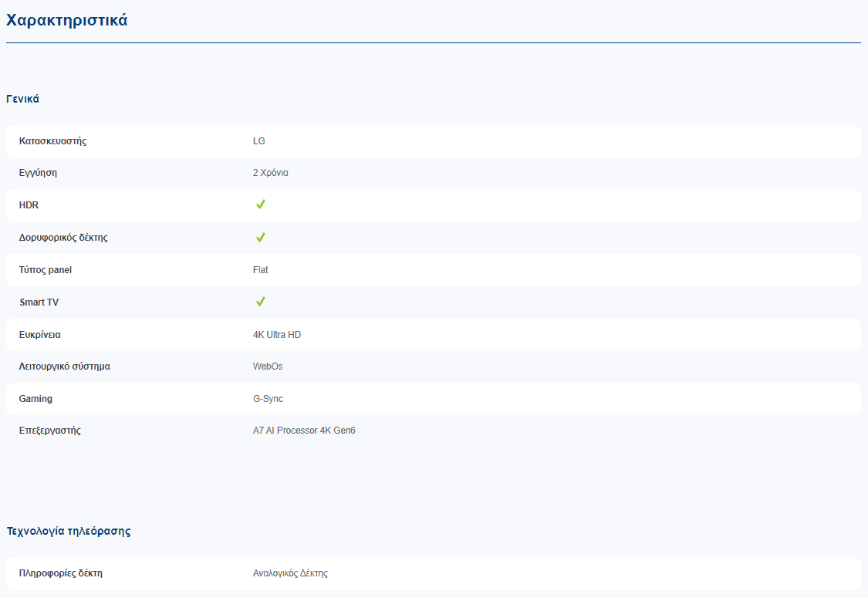The width and height of the screenshot is (868, 598).
Task: Click the checkmark beside Δορυφορικός δέκτης
Action: (x=260, y=237)
